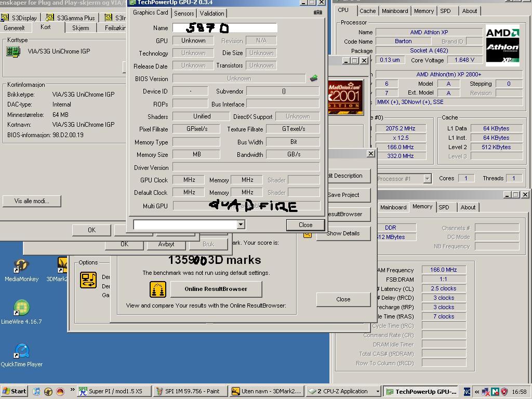Switch to the Sensors tab in GPU-Z
This screenshot has height=399, width=532.
tap(184, 14)
